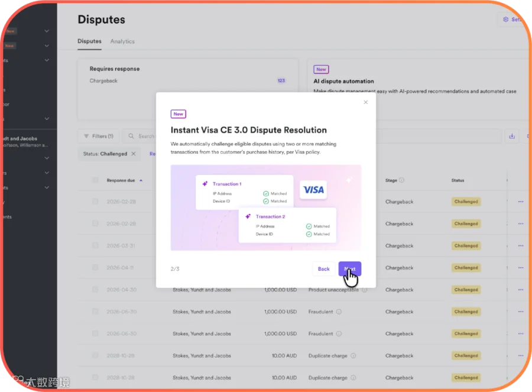The image size is (532, 392).
Task: Expand the first sidebar item marked New
Action: (47, 31)
